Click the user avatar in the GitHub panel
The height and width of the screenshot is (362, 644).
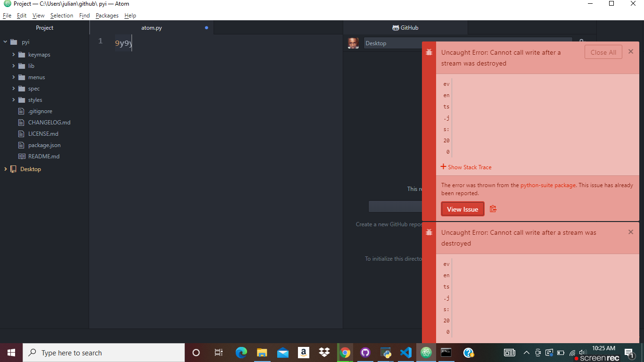[x=354, y=43]
